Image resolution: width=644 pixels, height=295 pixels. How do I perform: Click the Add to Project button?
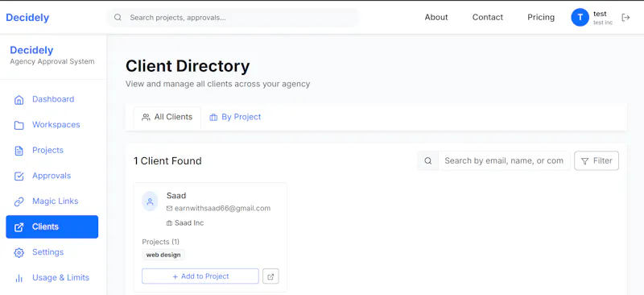point(200,276)
